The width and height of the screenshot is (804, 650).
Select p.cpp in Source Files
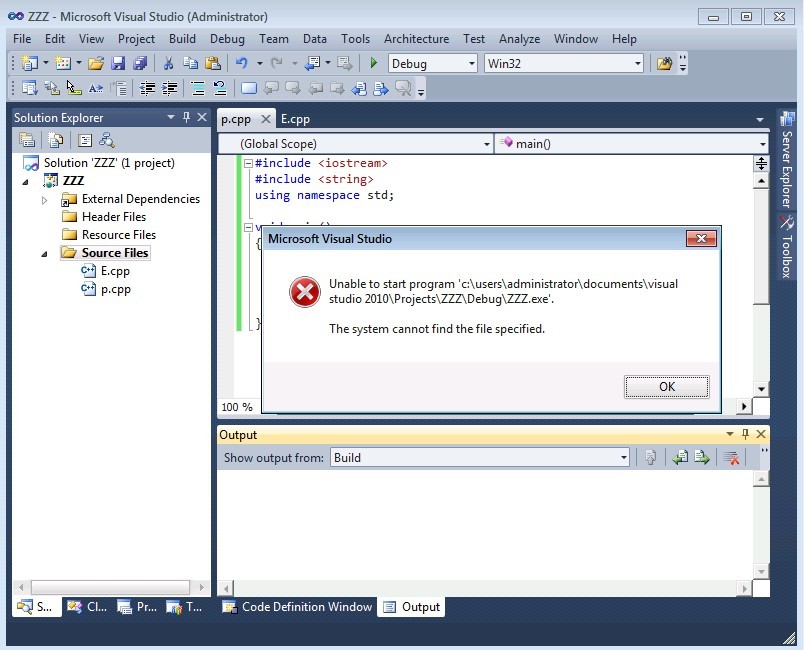(115, 289)
